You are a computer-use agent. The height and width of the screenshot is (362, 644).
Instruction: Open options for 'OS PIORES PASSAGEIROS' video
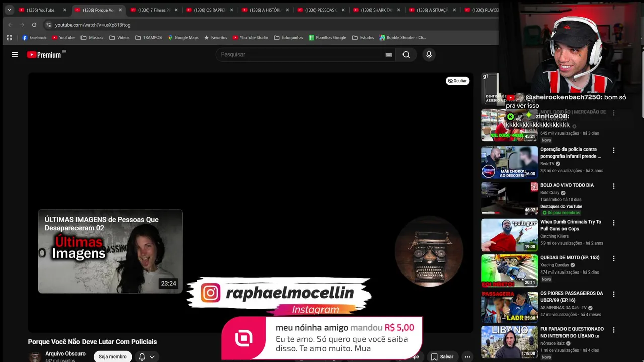click(613, 294)
